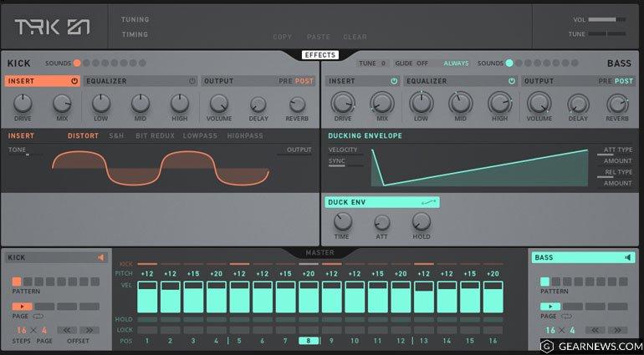Toggle Bass glide ALWAYS option
The height and width of the screenshot is (355, 644).
pos(456,63)
